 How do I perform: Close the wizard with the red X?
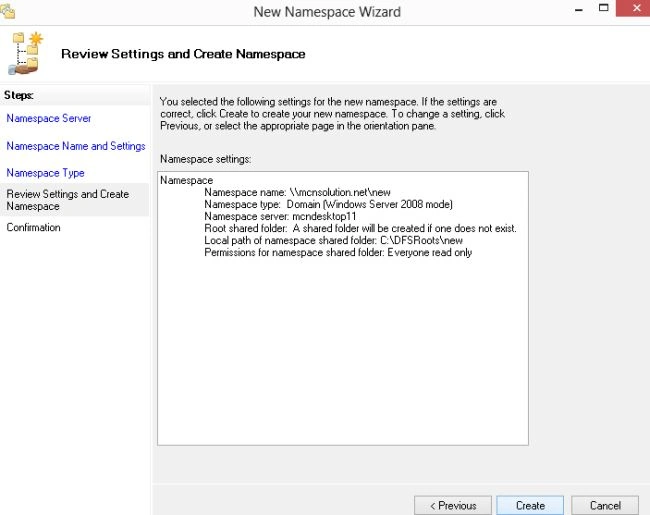[633, 8]
